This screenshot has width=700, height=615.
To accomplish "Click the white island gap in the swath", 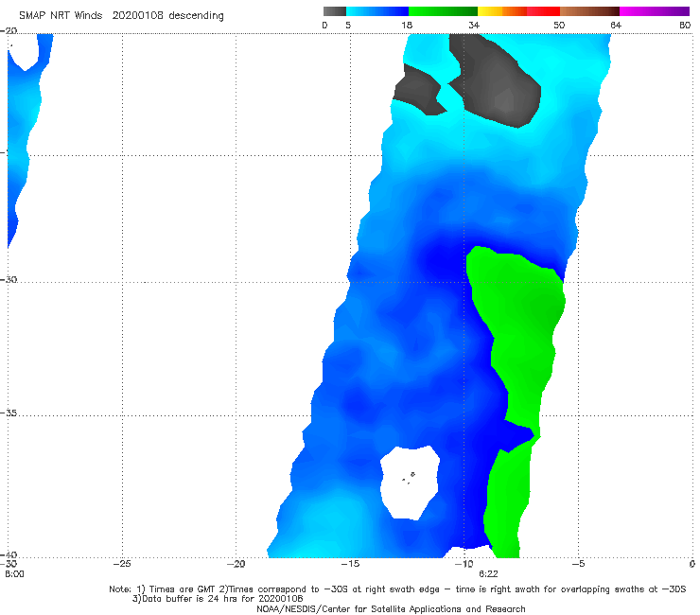I will click(410, 483).
